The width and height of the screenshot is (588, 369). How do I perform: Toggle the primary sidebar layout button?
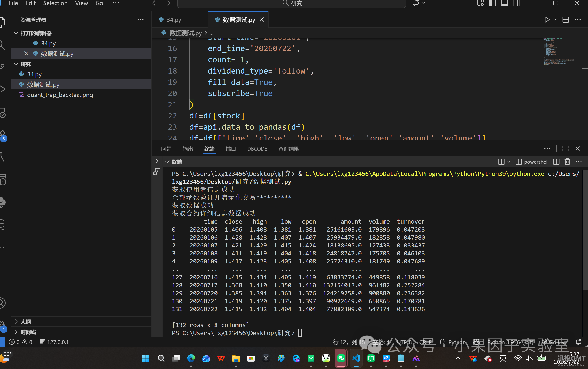point(492,3)
